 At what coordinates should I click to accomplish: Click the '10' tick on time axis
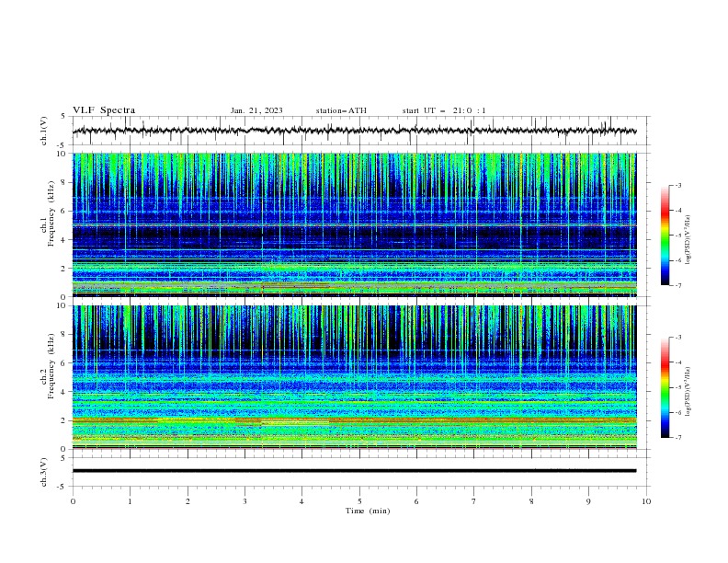(x=646, y=501)
